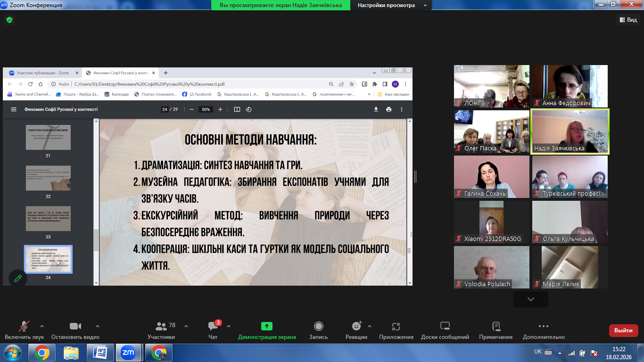Select Галина Сохань video thumbnail
Screen dimensions: 644x362
point(491,176)
